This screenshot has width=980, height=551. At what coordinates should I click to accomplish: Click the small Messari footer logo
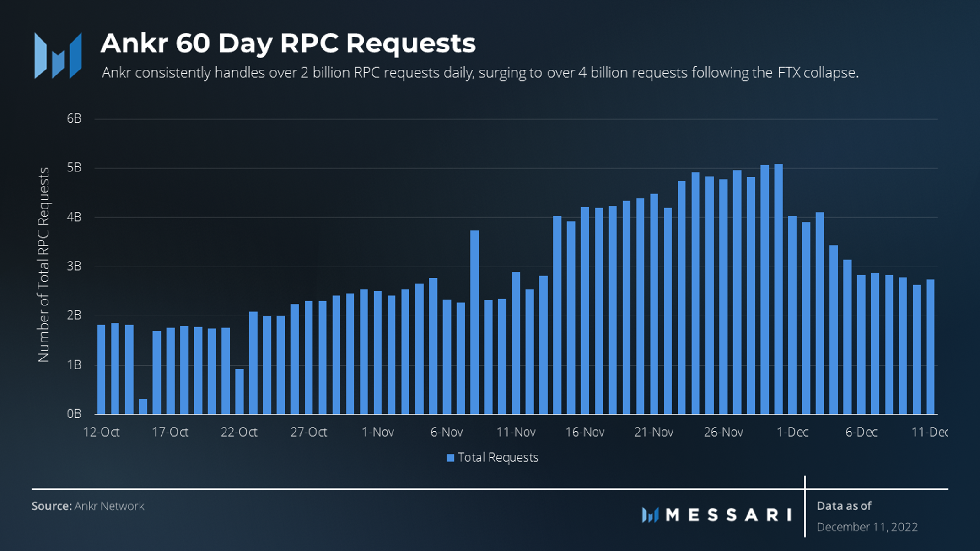(650, 515)
